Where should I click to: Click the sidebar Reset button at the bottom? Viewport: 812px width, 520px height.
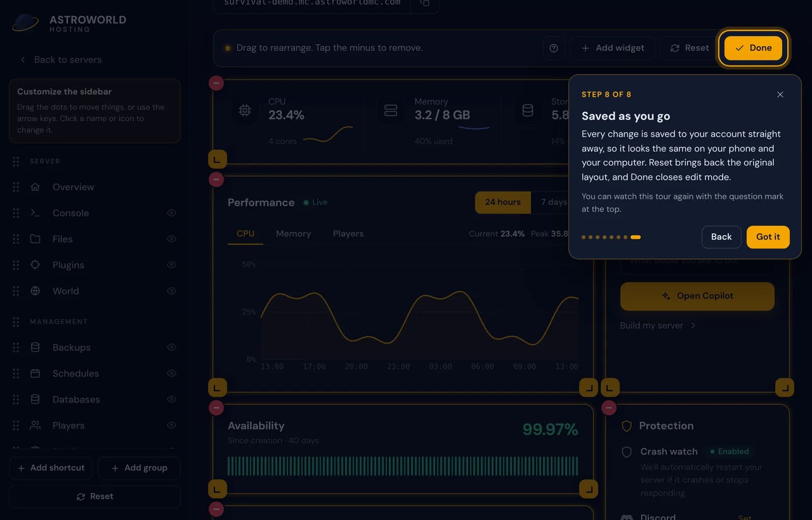pyautogui.click(x=95, y=497)
